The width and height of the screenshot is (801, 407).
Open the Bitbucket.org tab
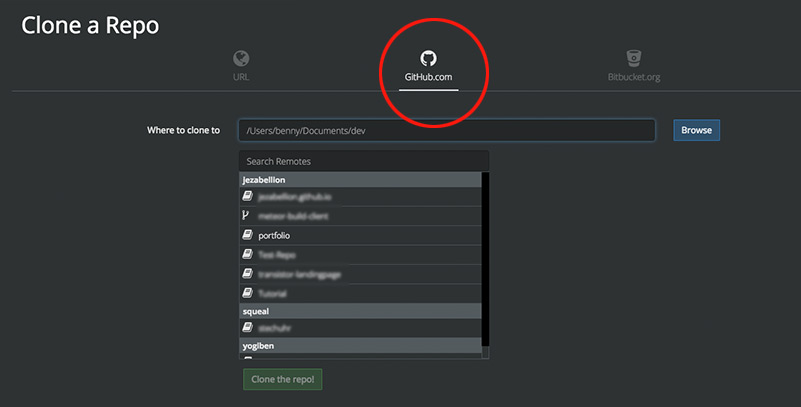(x=633, y=66)
